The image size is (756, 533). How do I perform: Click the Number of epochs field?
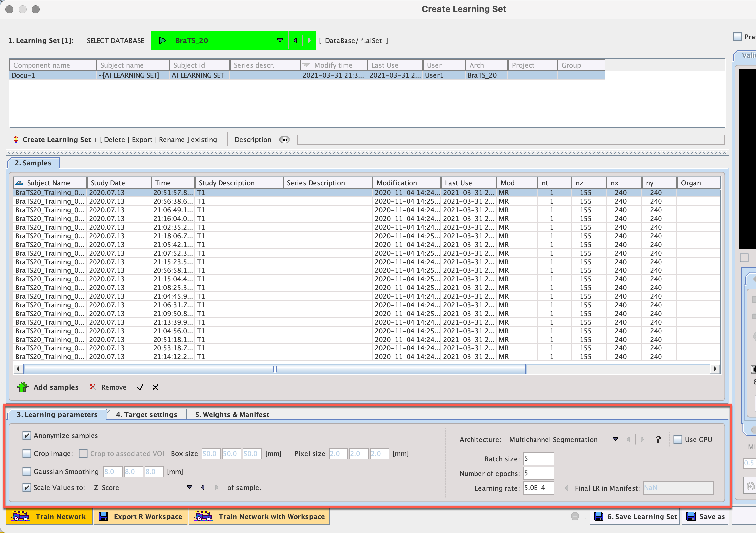point(538,473)
